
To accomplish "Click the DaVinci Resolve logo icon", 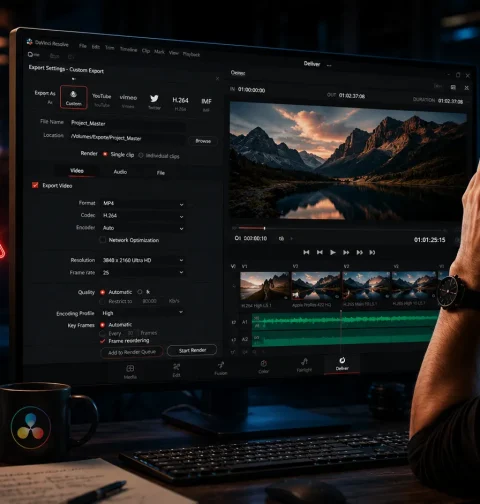I will 30,42.
